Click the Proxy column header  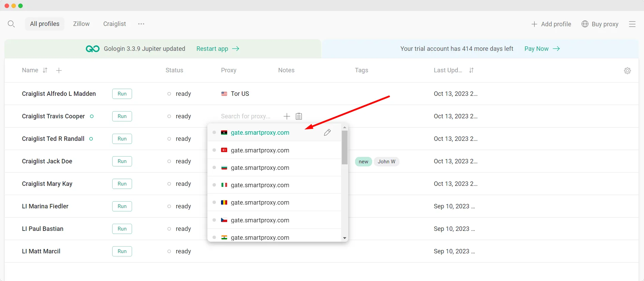pos(229,70)
